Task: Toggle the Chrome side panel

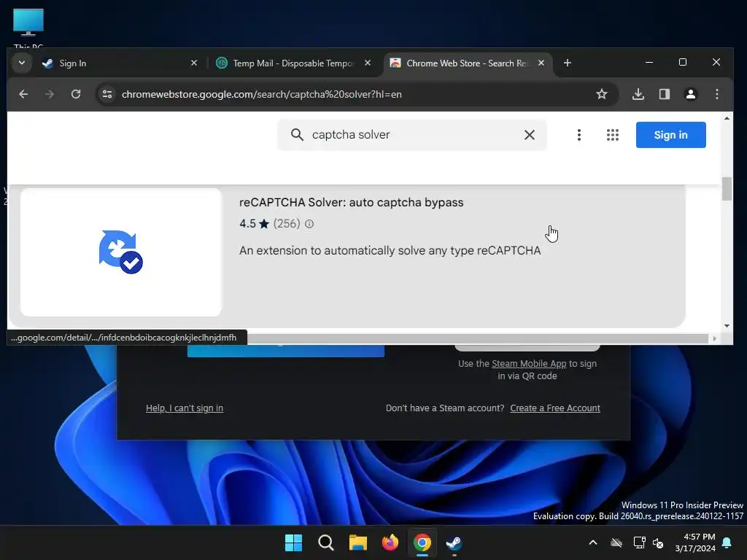Action: click(x=664, y=94)
